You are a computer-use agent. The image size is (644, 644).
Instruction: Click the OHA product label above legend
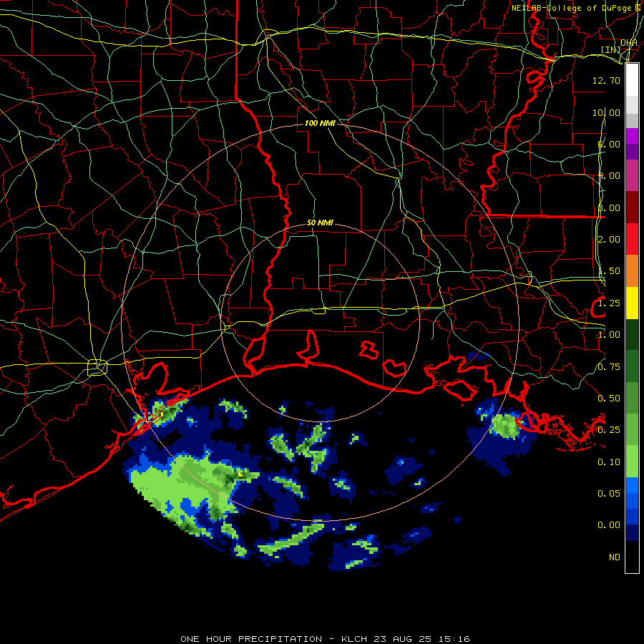629,43
